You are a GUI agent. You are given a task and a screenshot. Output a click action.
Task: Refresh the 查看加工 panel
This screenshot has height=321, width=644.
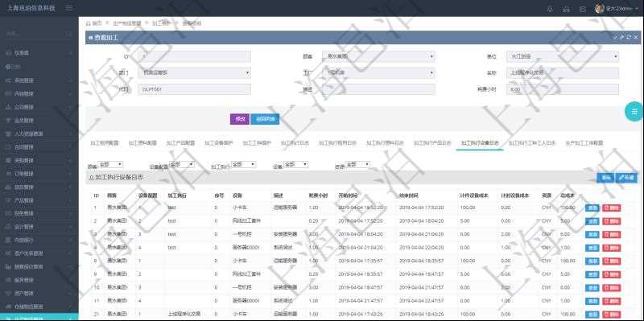[629, 37]
